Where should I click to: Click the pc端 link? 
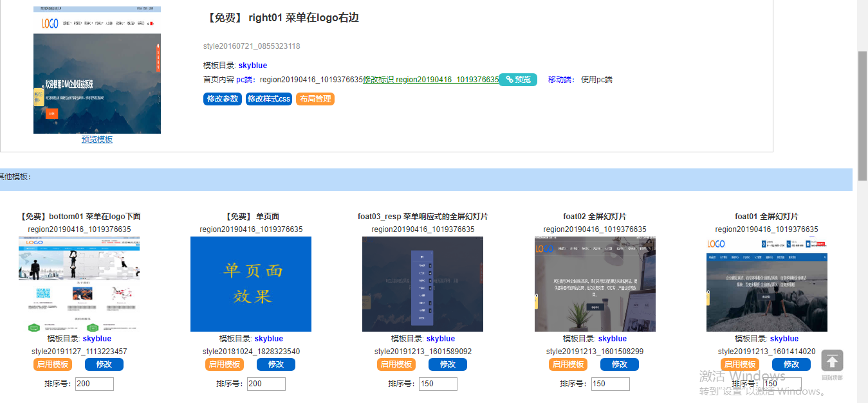[x=244, y=79]
